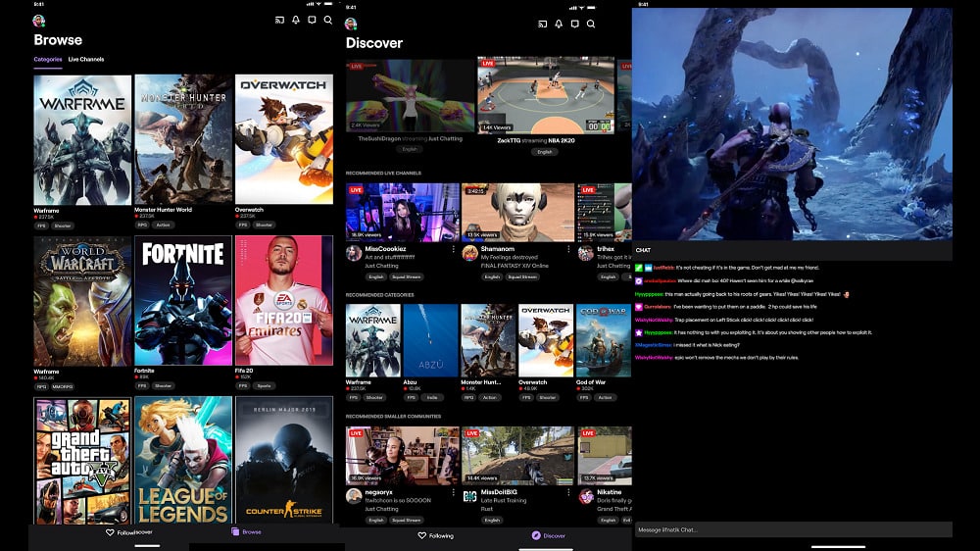980x551 pixels.
Task: Open negaoryx channel avatar
Action: point(354,496)
